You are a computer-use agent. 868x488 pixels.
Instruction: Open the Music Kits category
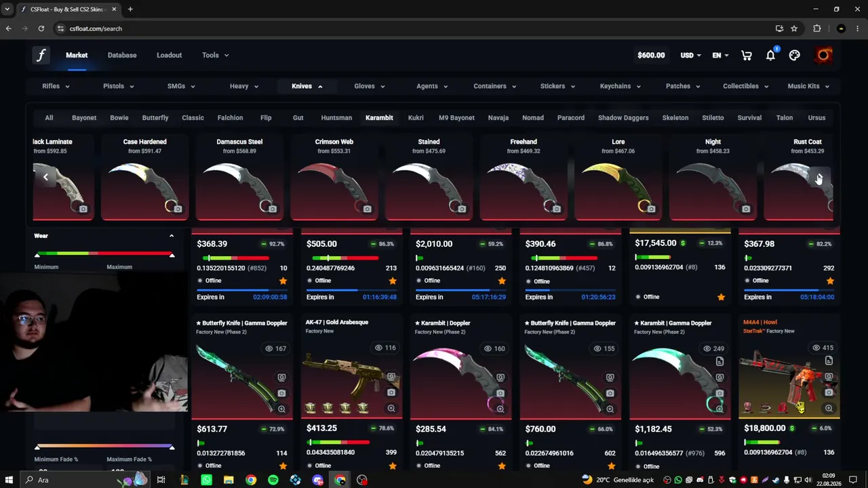(808, 86)
